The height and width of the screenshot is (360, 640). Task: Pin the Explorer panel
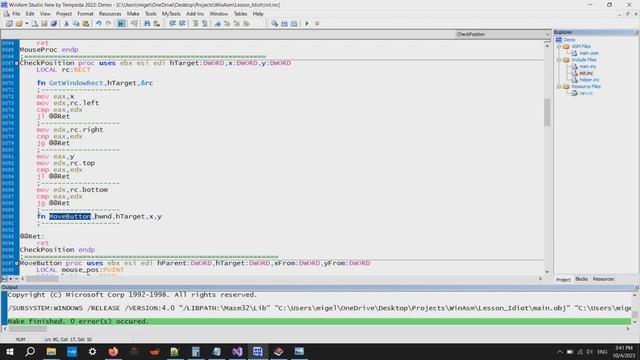tap(636, 32)
